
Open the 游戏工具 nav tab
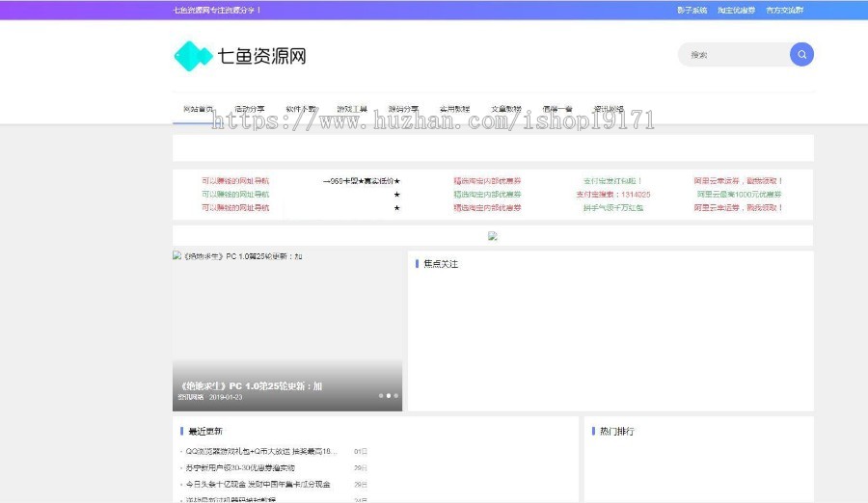(x=352, y=109)
